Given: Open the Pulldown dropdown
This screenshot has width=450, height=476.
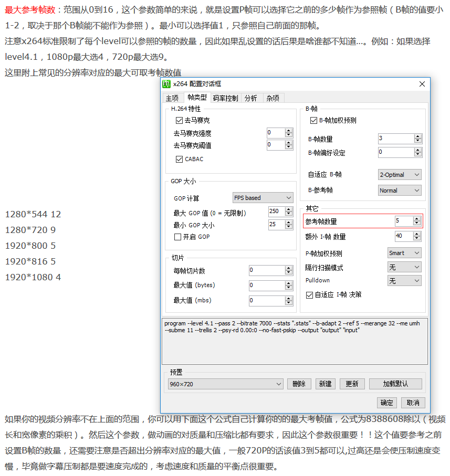Looking at the screenshot, I should [x=404, y=281].
